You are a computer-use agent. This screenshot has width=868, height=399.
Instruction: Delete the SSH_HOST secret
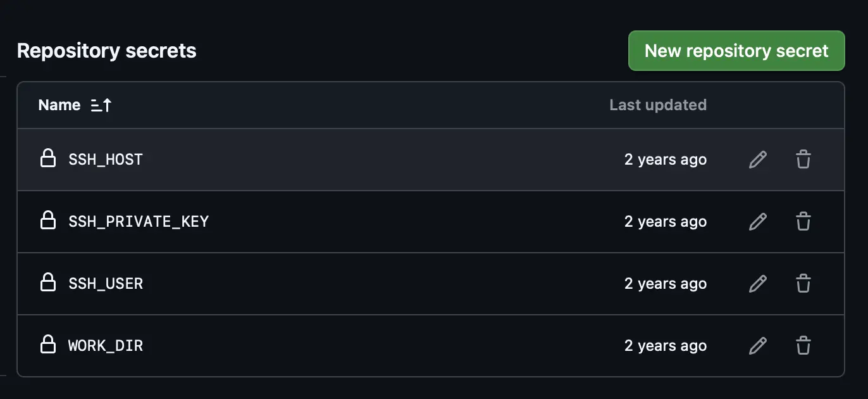tap(803, 160)
